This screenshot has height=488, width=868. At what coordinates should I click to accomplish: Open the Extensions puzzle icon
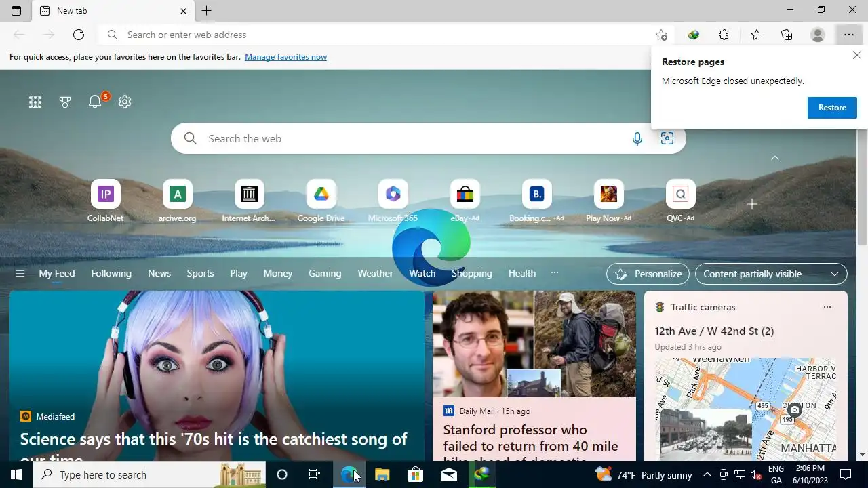tap(724, 35)
